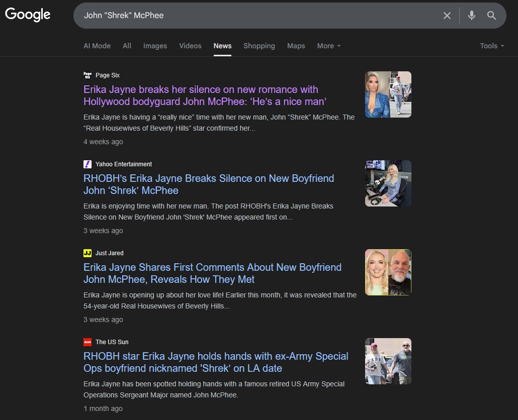The image size is (518, 420).
Task: Switch to the Images tab
Action: pos(155,46)
